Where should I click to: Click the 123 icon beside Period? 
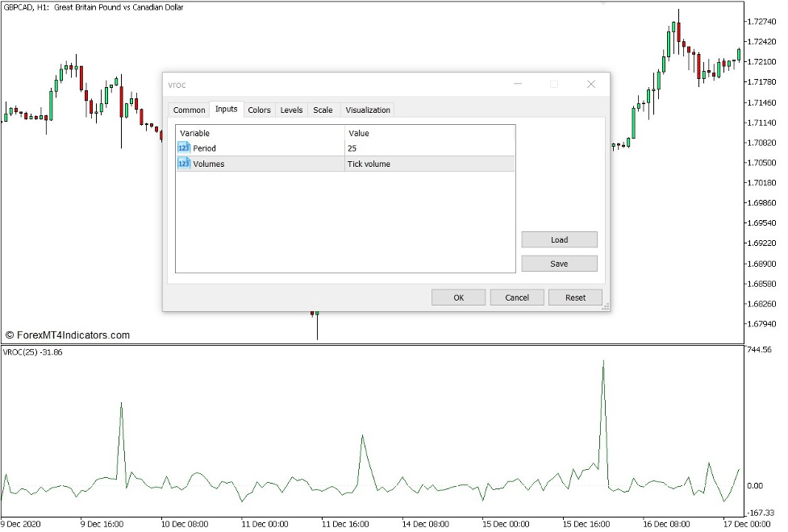point(183,148)
